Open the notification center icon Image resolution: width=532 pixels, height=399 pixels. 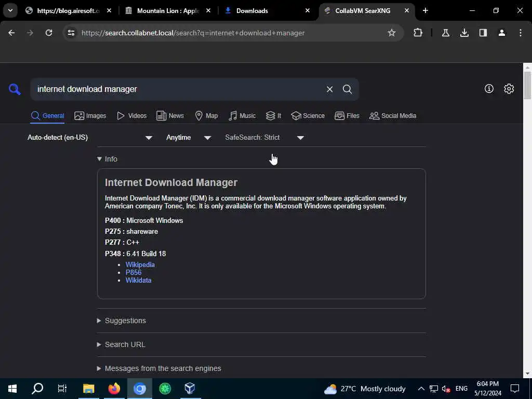(x=515, y=389)
